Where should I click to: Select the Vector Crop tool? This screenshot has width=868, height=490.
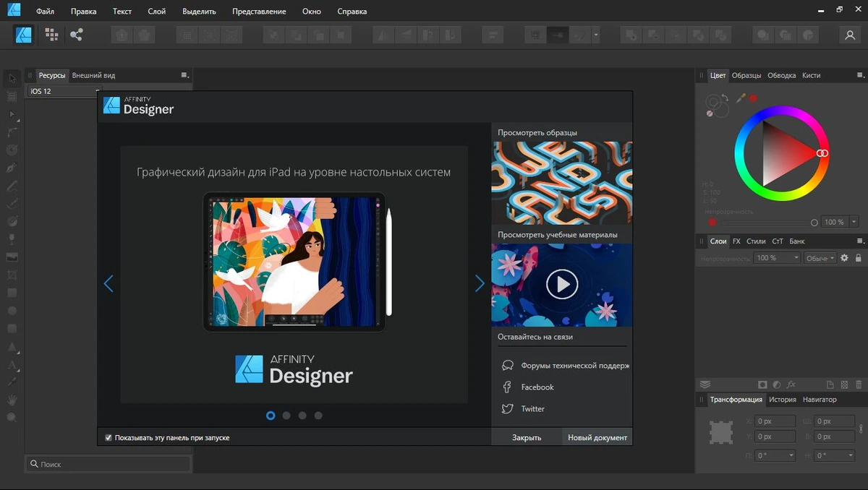12,275
